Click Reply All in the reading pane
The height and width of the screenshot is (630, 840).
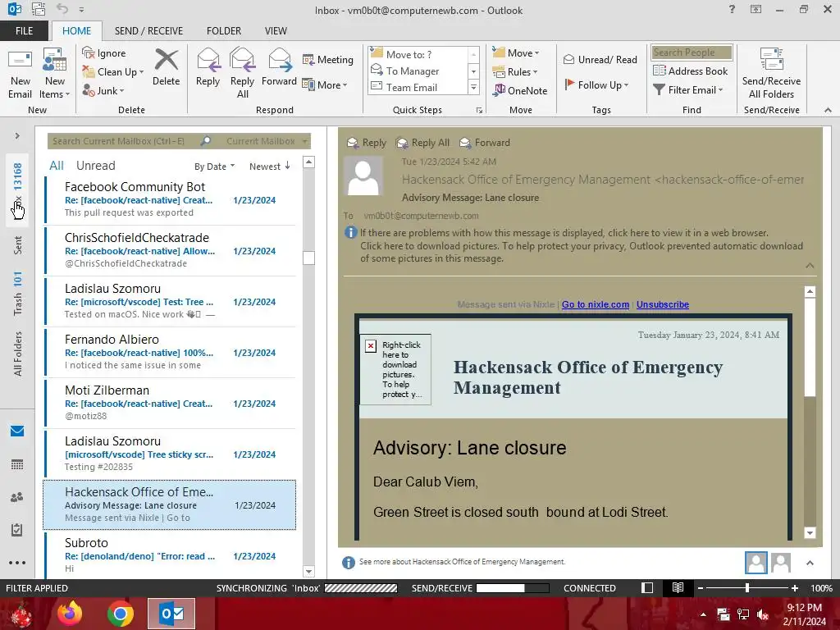[x=422, y=143]
